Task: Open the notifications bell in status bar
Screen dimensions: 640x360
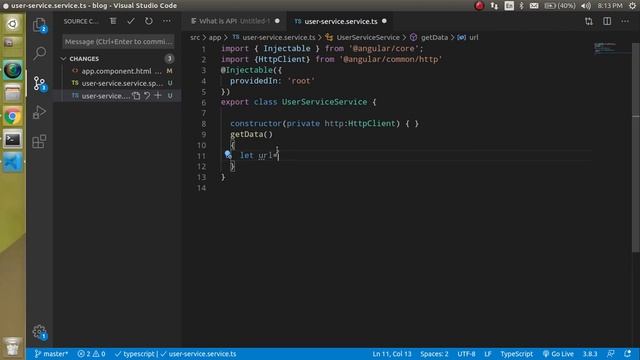Action: (627, 354)
